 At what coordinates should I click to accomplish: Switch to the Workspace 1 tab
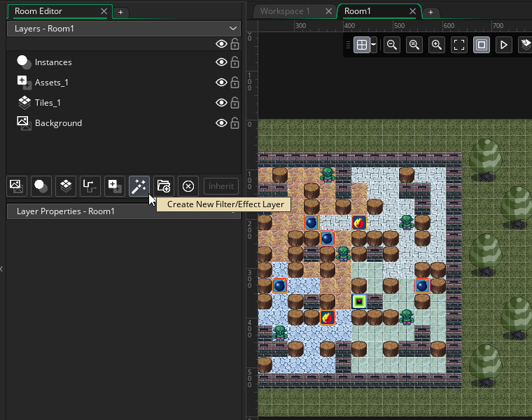285,11
